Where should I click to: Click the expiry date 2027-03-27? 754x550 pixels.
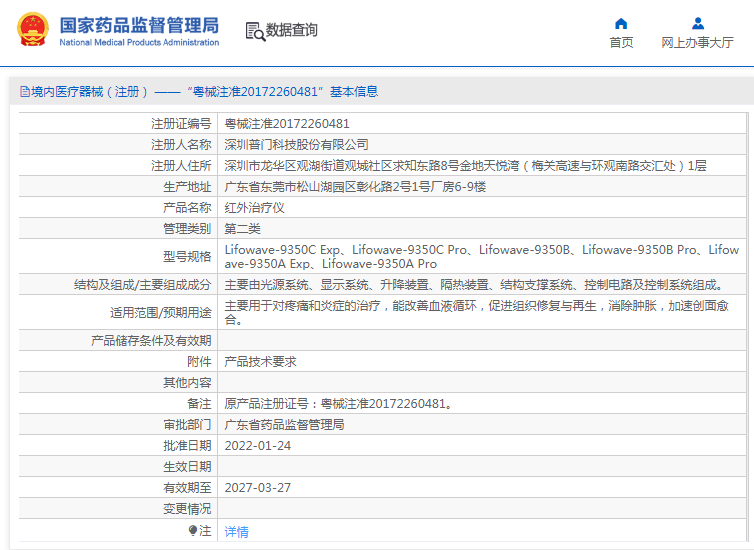click(x=258, y=487)
